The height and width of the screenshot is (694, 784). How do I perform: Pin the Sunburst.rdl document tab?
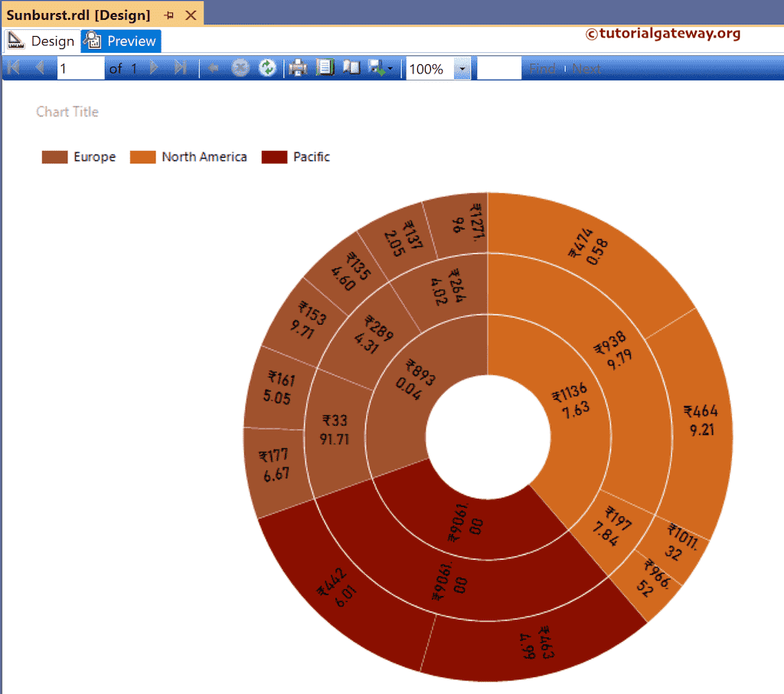point(168,13)
